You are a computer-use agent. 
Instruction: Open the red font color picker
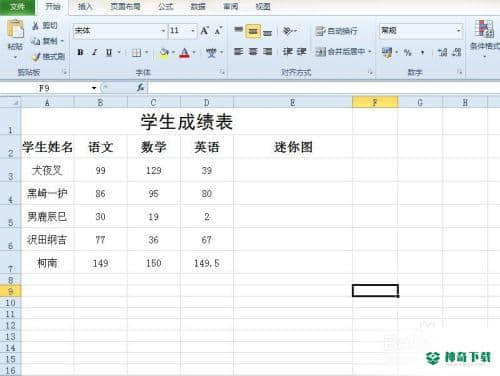tap(184, 53)
